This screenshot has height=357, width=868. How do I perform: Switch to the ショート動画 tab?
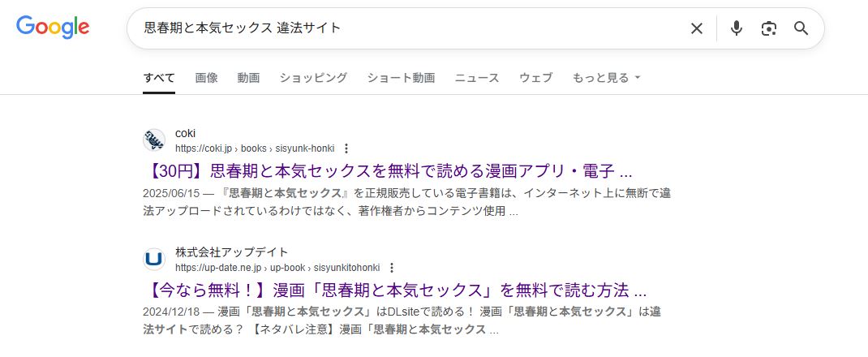point(401,78)
